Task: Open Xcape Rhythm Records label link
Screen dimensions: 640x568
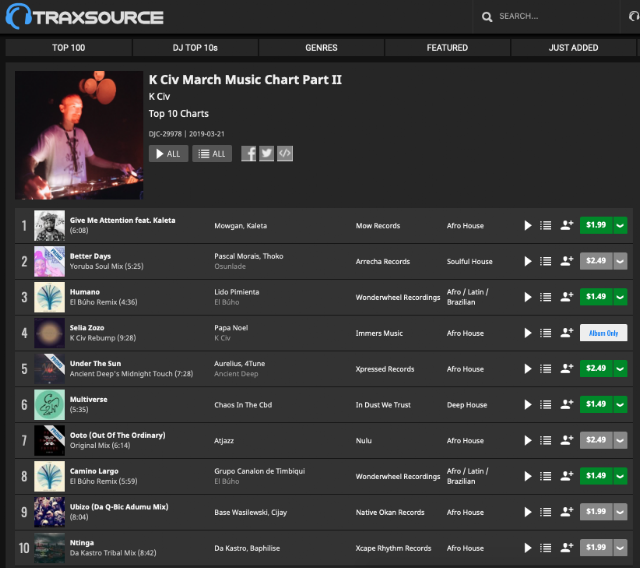Action: tap(393, 548)
